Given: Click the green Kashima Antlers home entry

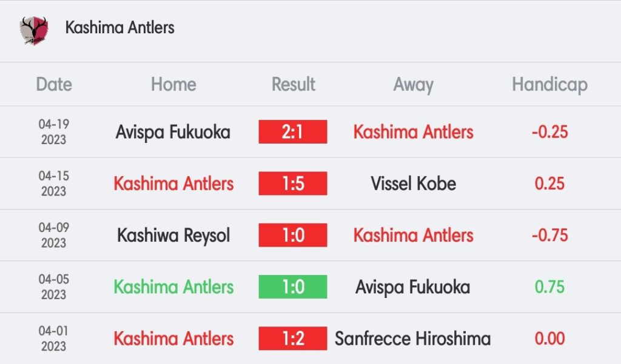Looking at the screenshot, I should (x=173, y=286).
